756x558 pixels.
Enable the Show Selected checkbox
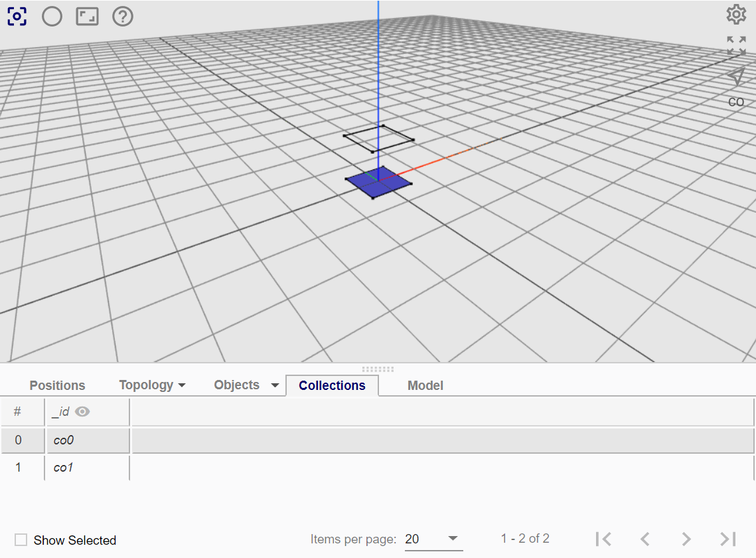(21, 540)
